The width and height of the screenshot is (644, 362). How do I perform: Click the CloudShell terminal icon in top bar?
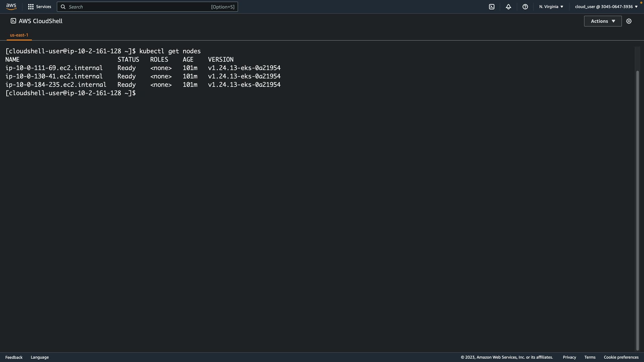pyautogui.click(x=492, y=7)
